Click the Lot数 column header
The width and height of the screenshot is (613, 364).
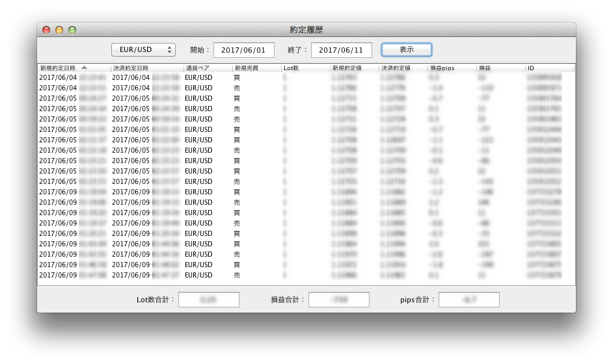click(306, 68)
